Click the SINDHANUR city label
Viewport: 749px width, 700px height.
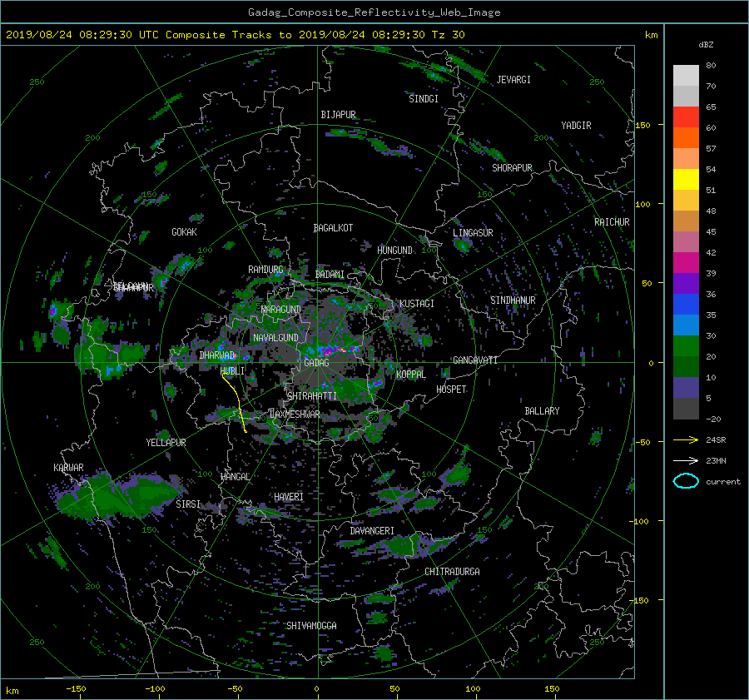click(513, 300)
